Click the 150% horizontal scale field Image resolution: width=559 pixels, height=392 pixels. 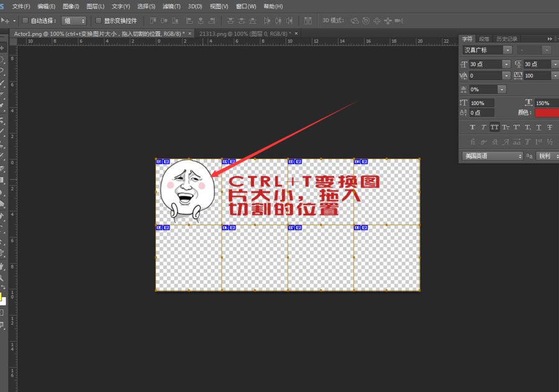[547, 103]
